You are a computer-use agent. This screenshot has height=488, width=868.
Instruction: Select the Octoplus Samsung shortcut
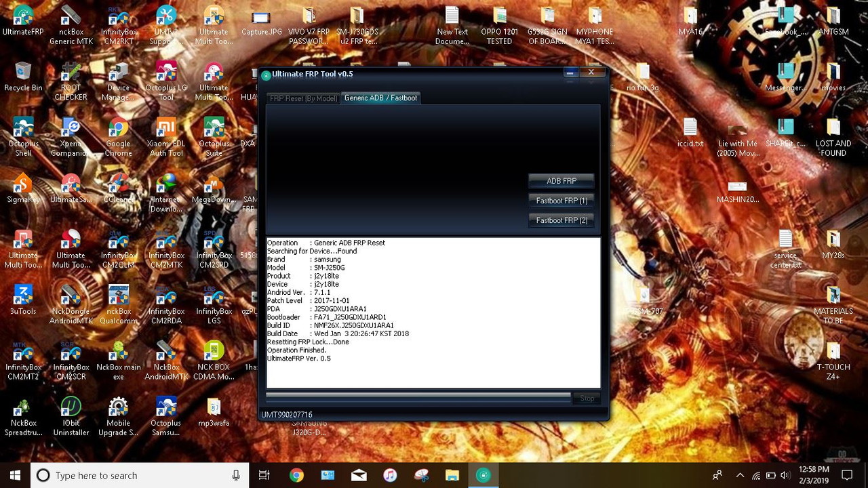[x=166, y=416]
